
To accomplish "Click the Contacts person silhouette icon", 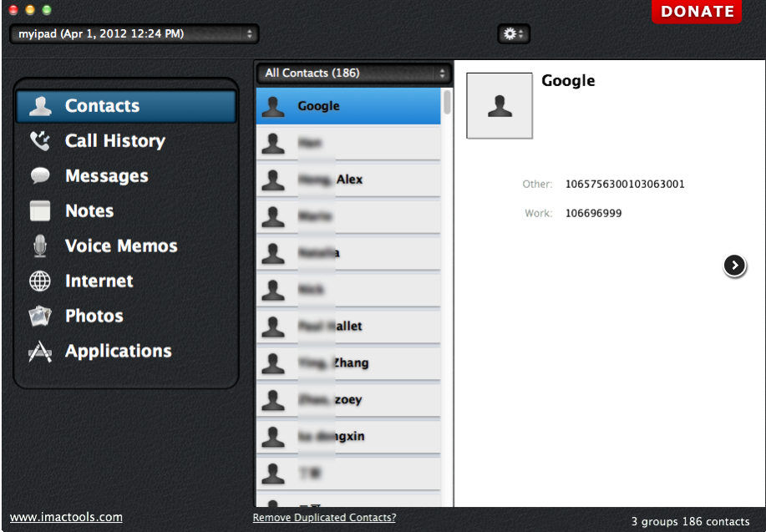I will (x=40, y=106).
